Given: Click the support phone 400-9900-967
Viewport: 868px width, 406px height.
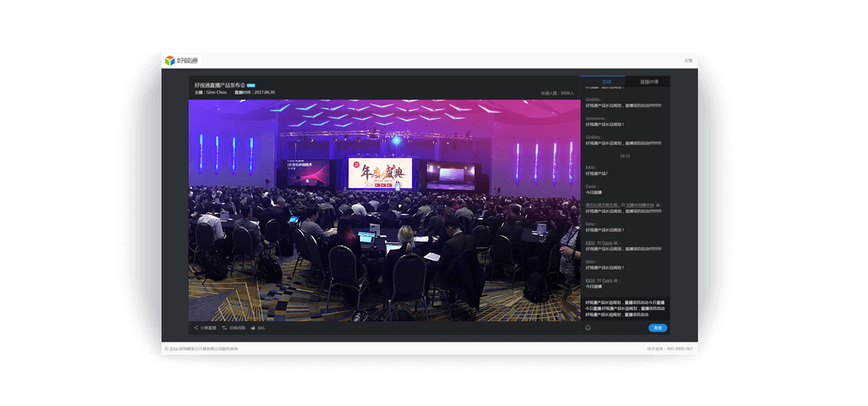Looking at the screenshot, I should (678, 349).
